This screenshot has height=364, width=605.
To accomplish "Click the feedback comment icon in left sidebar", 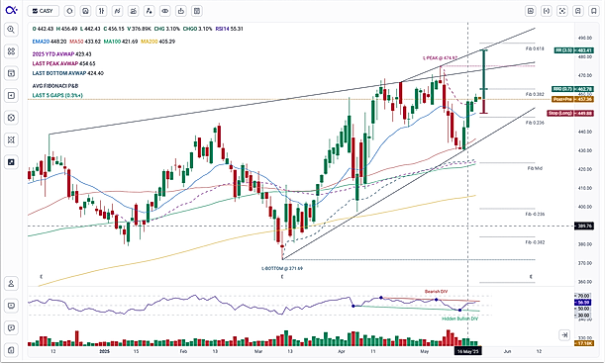I will [11, 328].
